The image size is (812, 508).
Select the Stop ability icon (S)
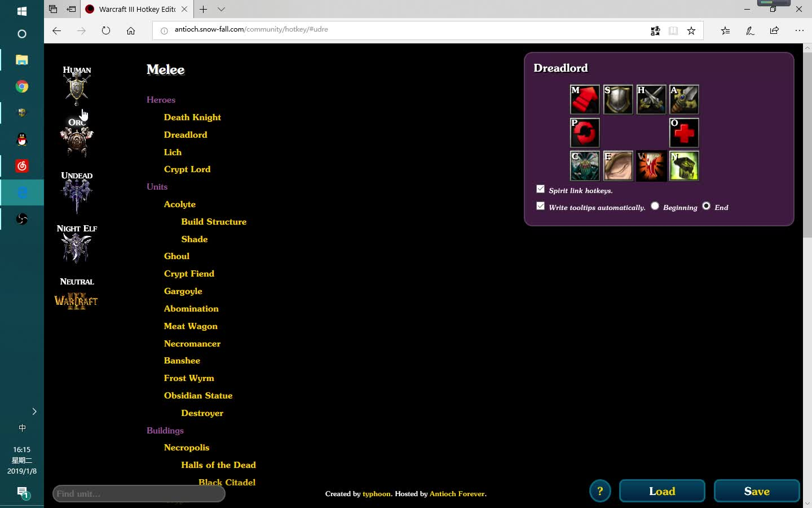pos(618,99)
